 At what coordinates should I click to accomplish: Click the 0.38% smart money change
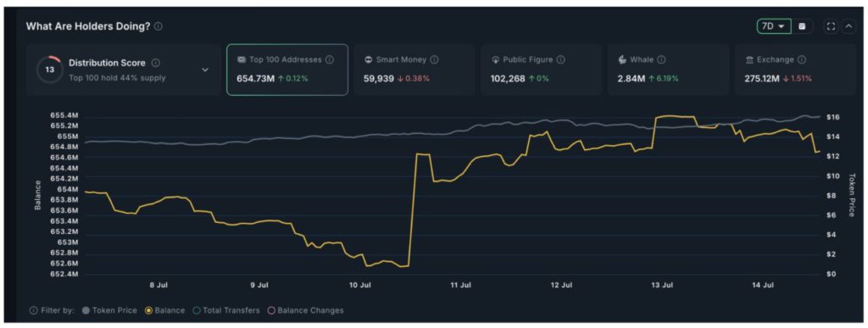pos(417,79)
